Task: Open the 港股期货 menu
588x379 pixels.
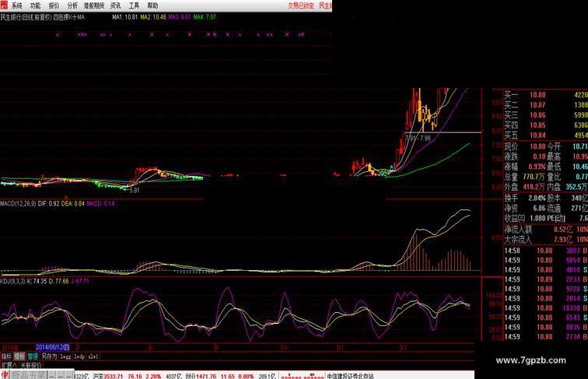Action: (x=94, y=5)
